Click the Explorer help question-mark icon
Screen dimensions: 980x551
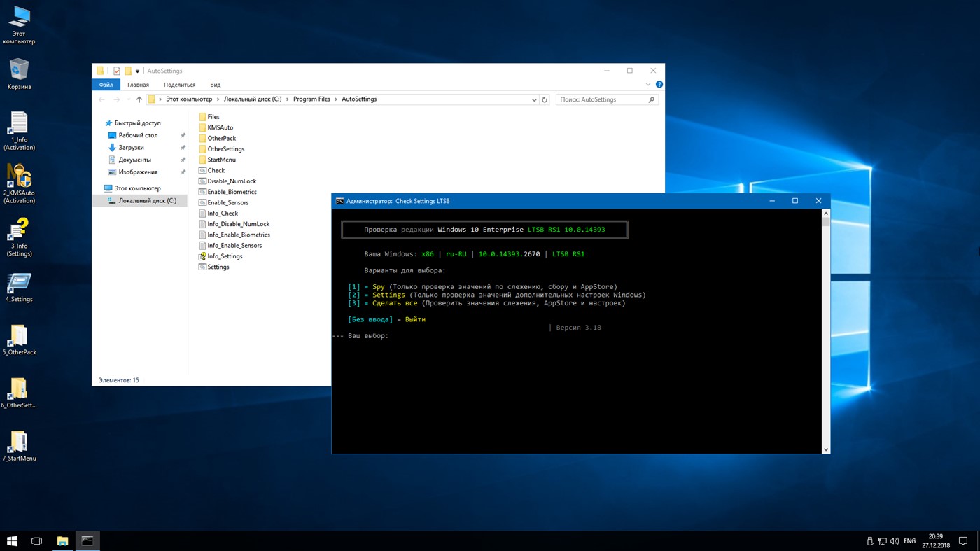[x=659, y=85]
